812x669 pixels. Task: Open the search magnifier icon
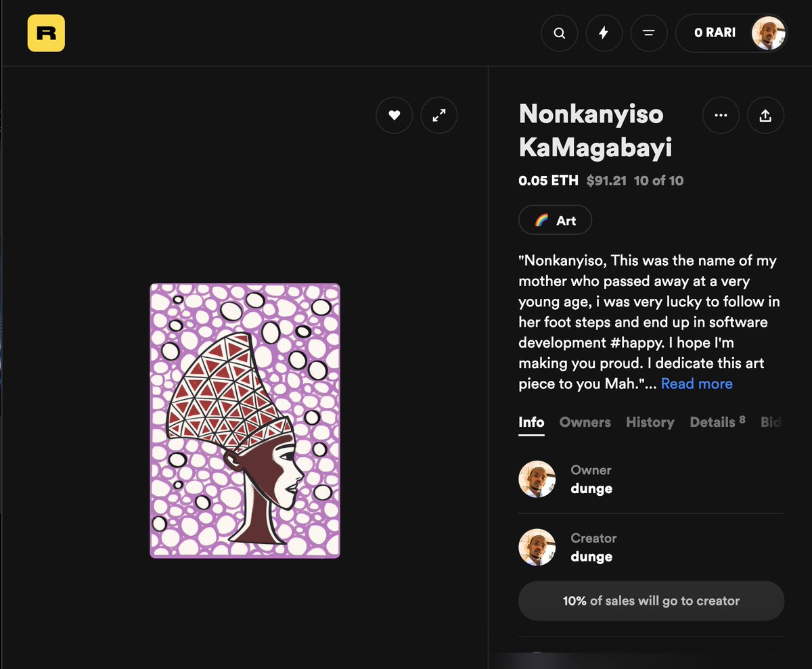click(560, 32)
